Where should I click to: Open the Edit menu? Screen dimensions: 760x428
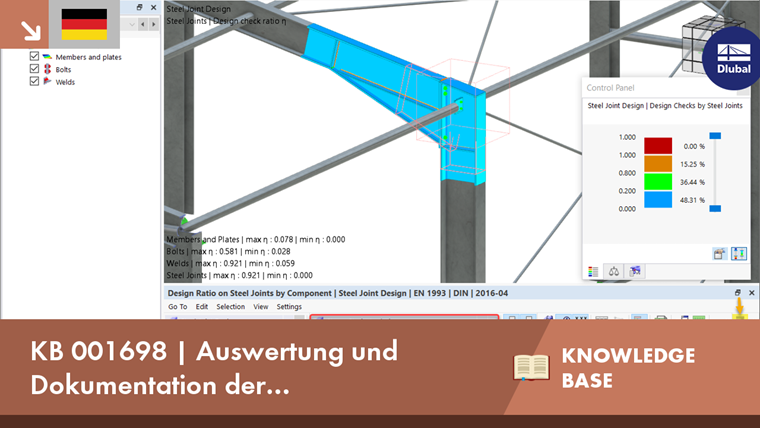202,307
